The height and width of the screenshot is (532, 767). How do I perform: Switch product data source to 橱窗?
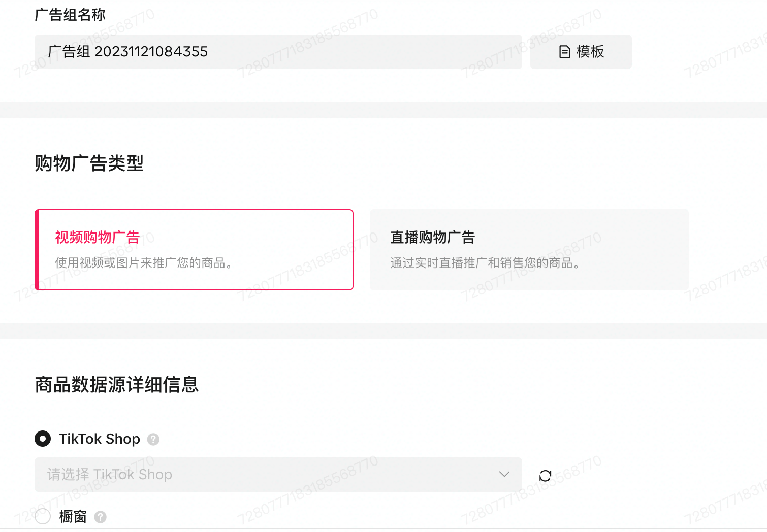[43, 516]
